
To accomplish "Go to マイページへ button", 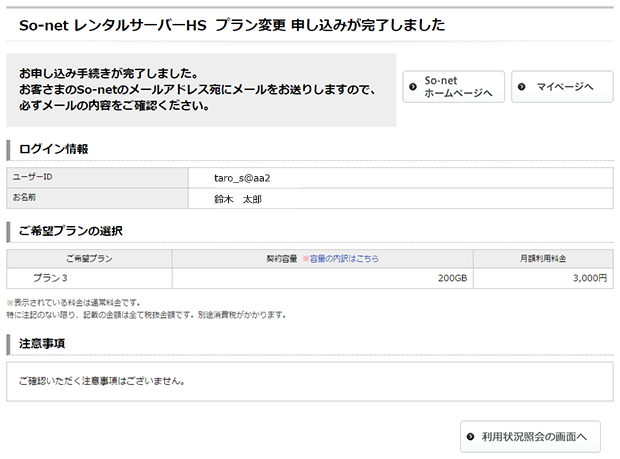I will point(562,87).
